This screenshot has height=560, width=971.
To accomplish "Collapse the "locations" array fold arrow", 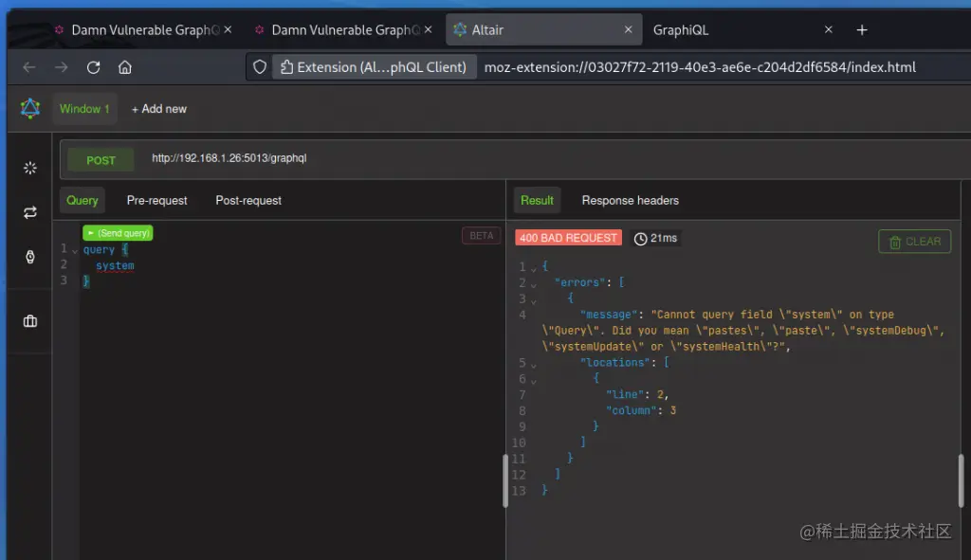I will 533,365.
